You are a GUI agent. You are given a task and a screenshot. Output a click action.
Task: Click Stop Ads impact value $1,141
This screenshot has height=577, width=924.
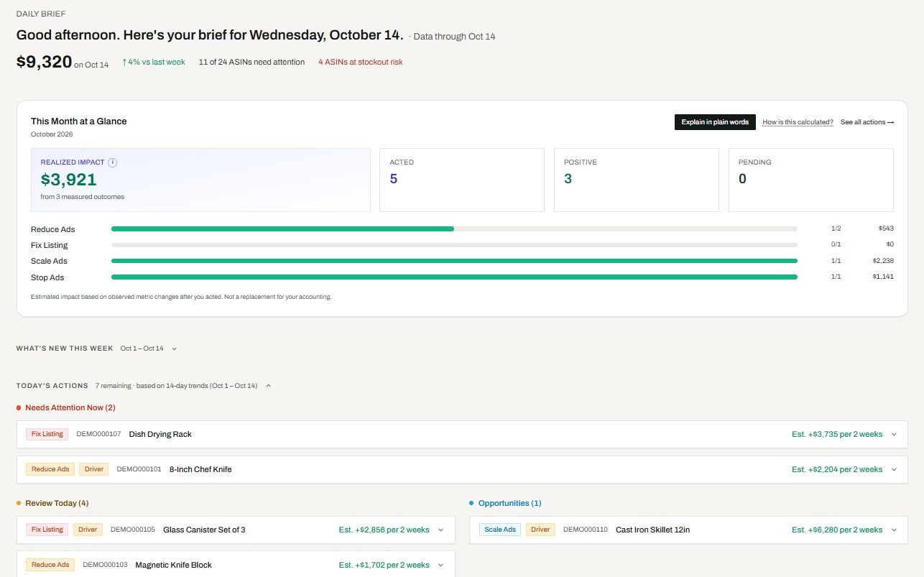(x=883, y=277)
